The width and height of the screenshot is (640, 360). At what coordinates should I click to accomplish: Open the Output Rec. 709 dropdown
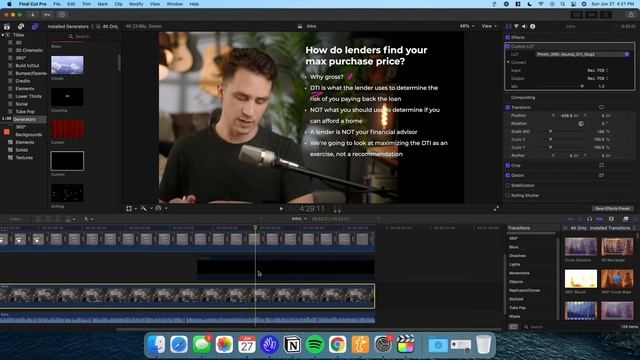[x=598, y=78]
